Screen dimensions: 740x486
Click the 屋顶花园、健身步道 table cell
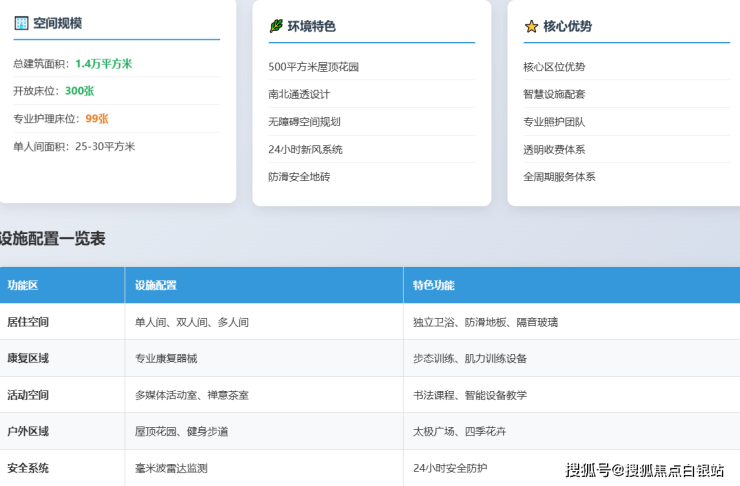pos(181,431)
